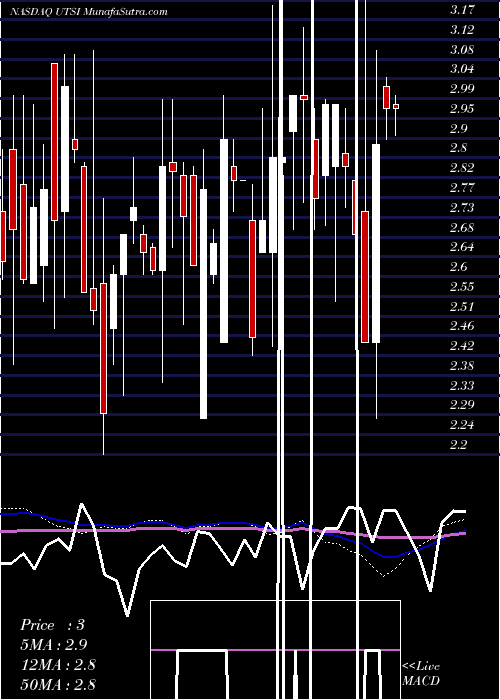Click the 2.51 price axis label
The width and height of the screenshot is (500, 700).
[462, 306]
